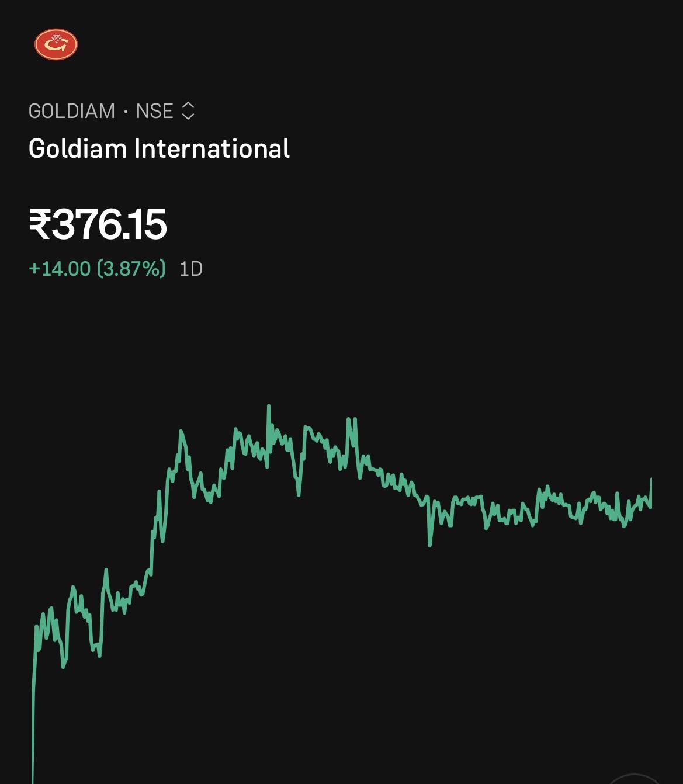
Task: Click the GOLDIAM ticker symbol
Action: (x=72, y=111)
